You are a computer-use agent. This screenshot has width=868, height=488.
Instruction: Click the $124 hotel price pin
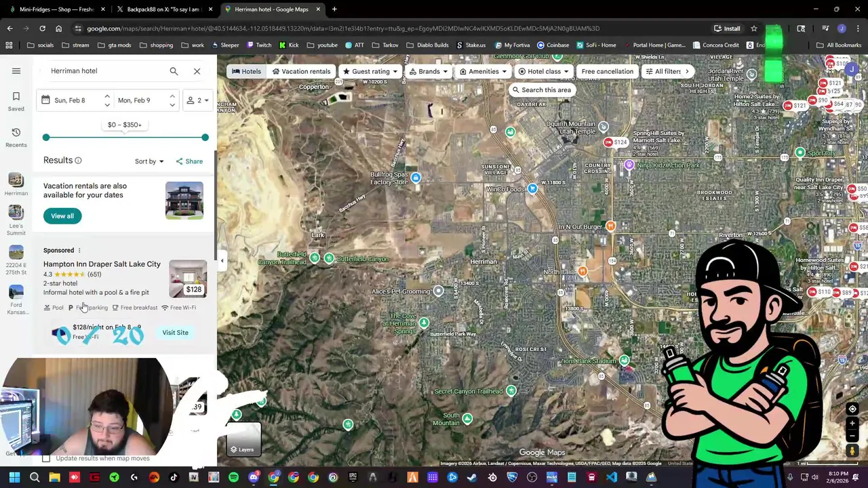point(616,142)
